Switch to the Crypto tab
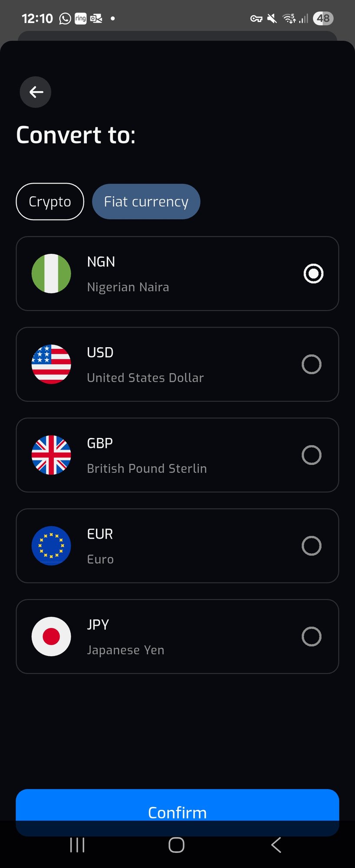Screen dimensions: 355x868 pos(50,201)
